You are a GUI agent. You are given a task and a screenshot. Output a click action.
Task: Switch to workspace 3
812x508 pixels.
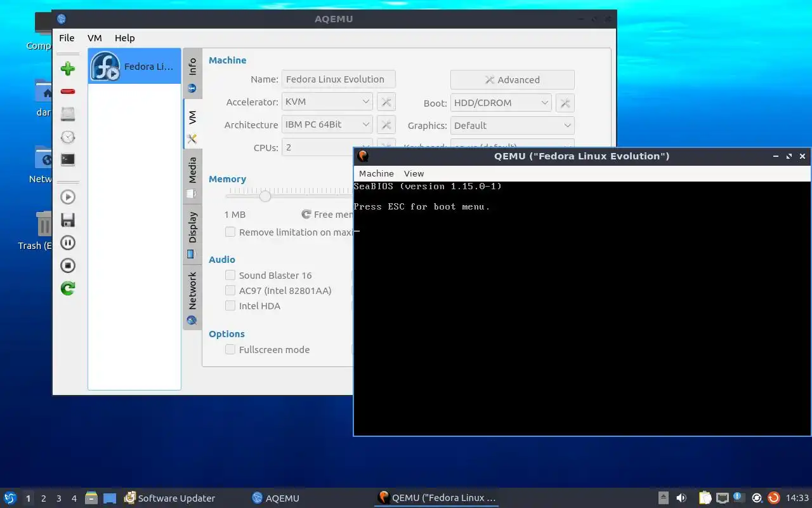tap(59, 498)
